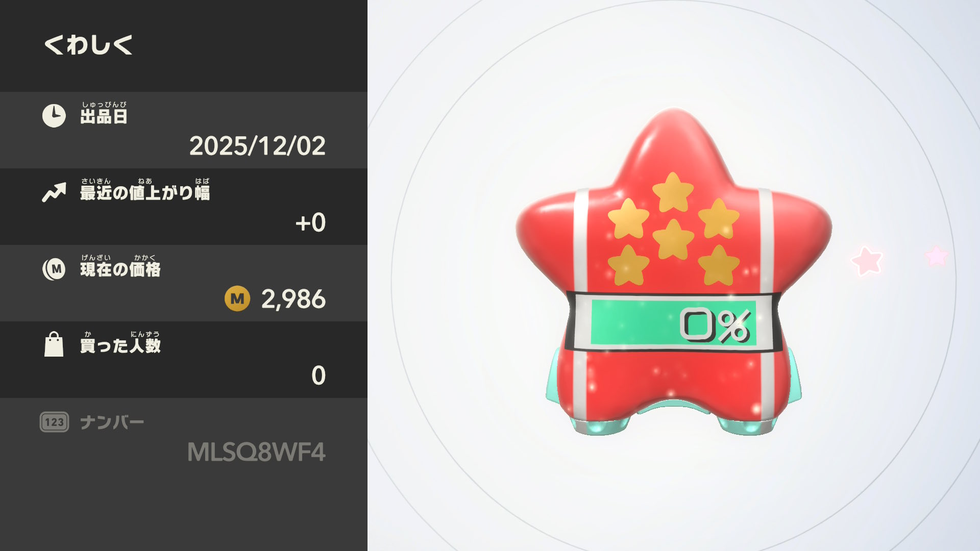Click the ナンバー label

point(112,422)
